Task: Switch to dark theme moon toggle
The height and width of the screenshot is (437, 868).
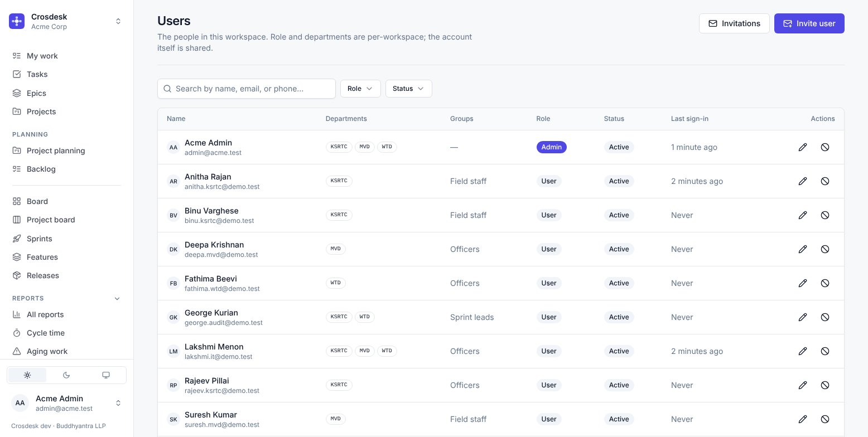Action: [x=66, y=375]
